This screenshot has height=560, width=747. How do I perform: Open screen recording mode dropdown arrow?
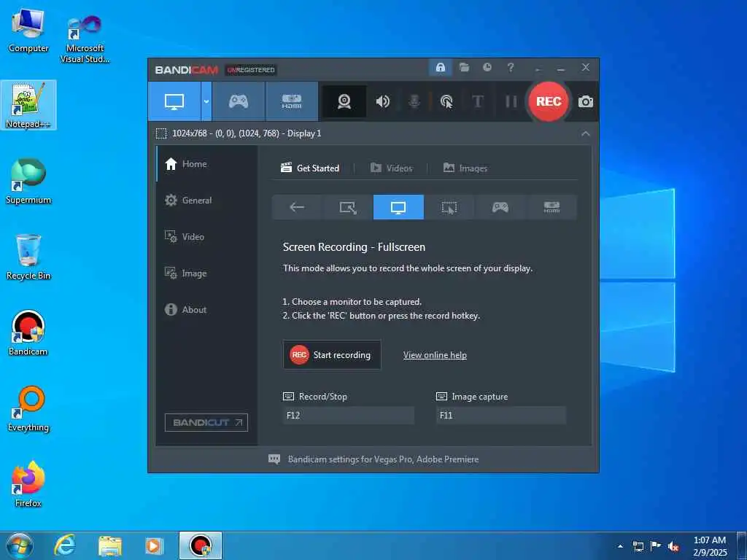(206, 101)
